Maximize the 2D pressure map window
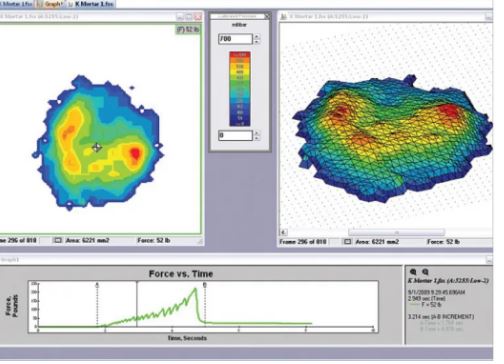Screen dimensions: 504x364 189,16
